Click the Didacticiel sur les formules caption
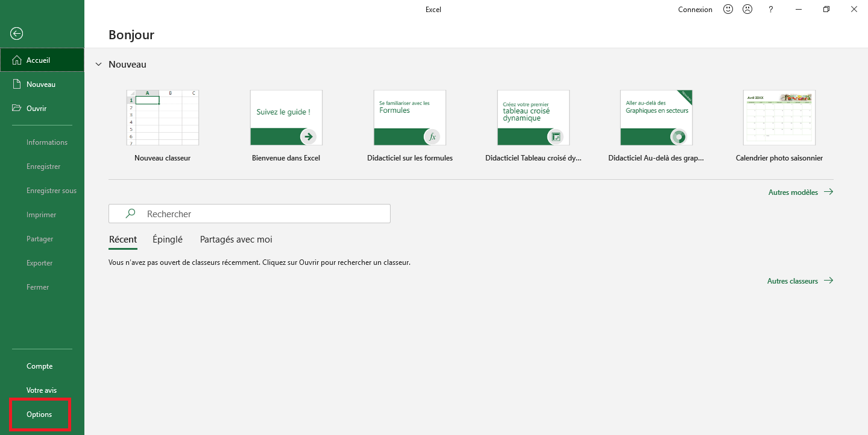Image resolution: width=868 pixels, height=435 pixels. coord(410,158)
